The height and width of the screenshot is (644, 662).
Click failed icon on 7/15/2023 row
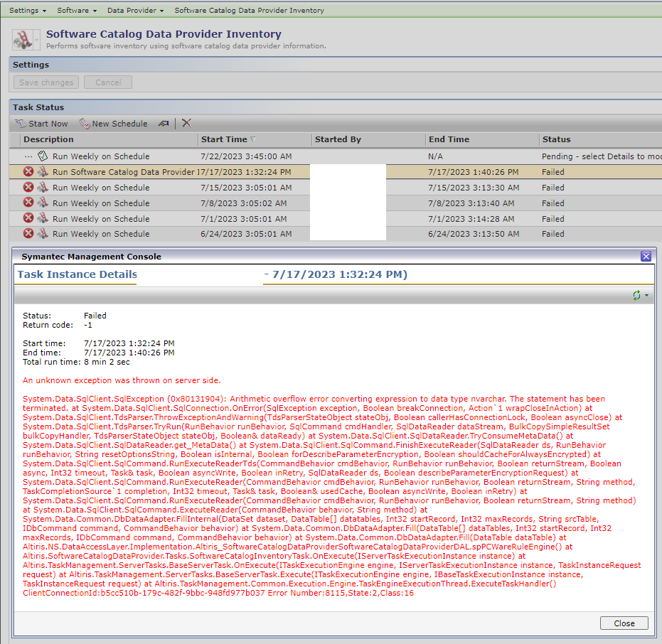click(x=28, y=187)
